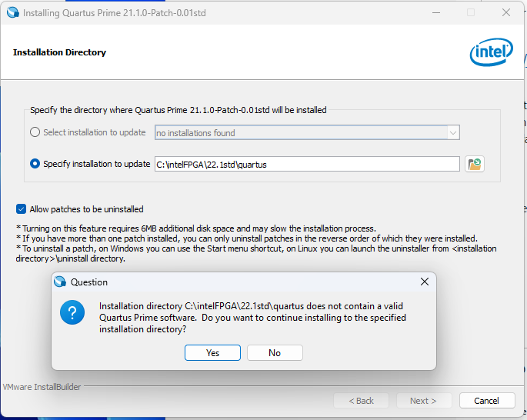Click the Next button
Image resolution: width=527 pixels, height=420 pixels.
pyautogui.click(x=423, y=401)
